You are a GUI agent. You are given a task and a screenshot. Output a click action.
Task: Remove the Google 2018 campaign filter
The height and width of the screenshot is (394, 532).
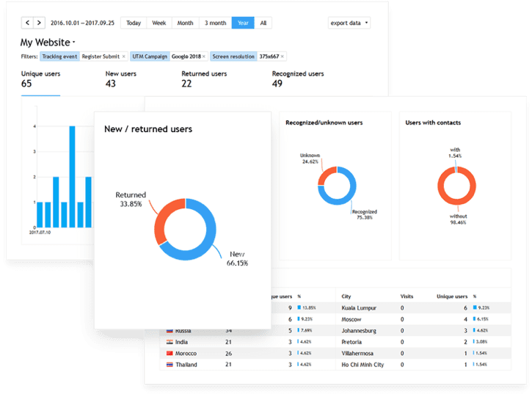point(203,56)
